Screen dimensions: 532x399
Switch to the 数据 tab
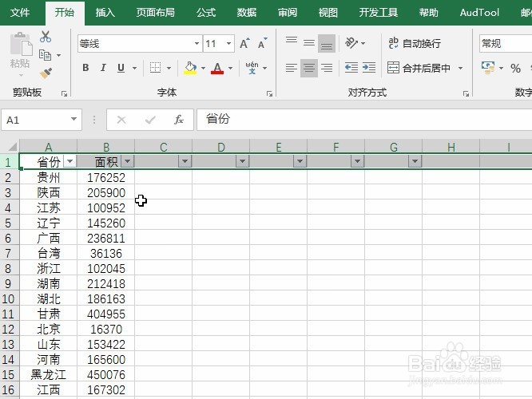click(247, 13)
